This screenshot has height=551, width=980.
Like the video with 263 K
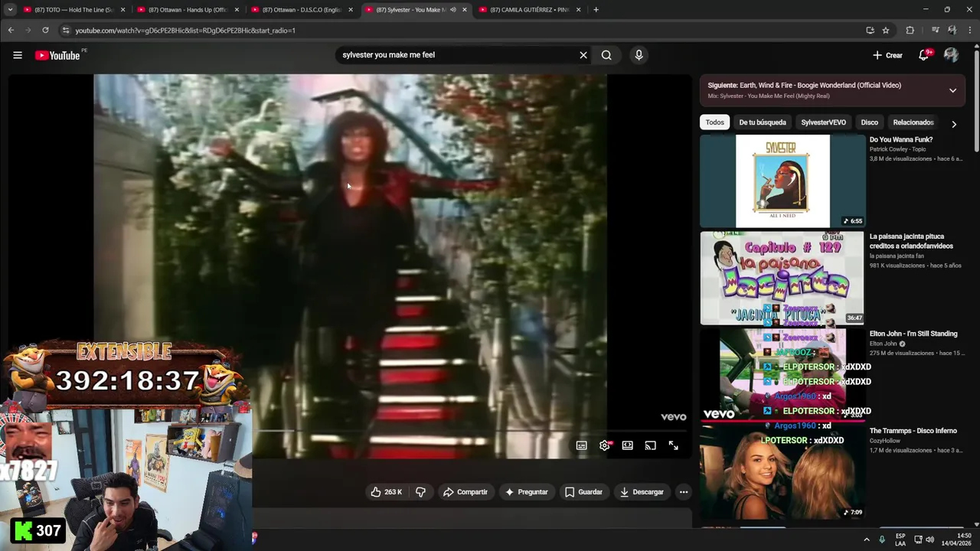coord(386,492)
